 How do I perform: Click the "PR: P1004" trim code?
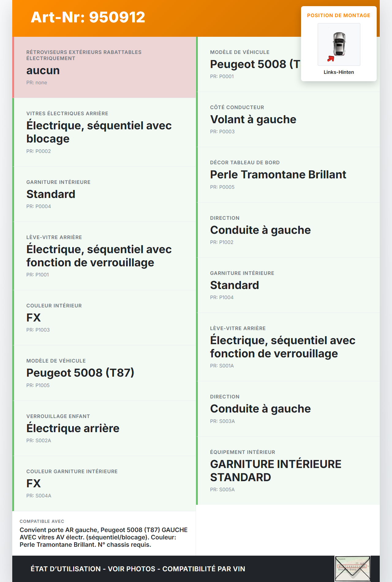222,297
